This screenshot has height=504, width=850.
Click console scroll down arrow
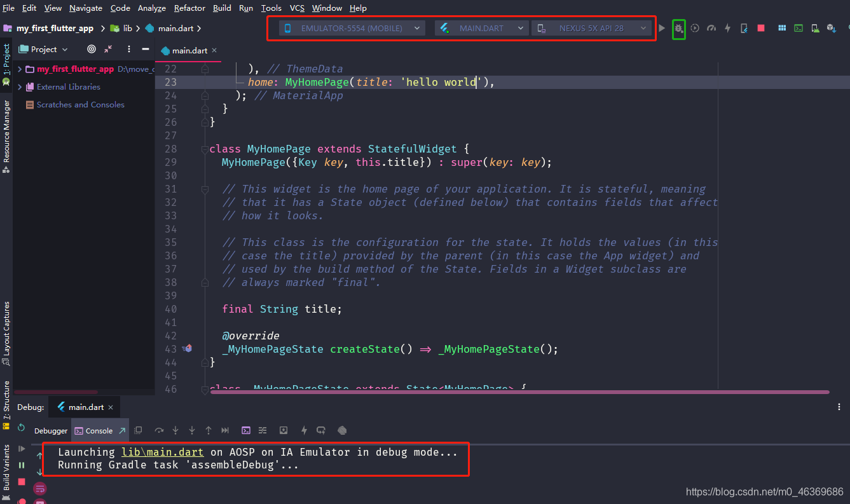click(x=40, y=472)
